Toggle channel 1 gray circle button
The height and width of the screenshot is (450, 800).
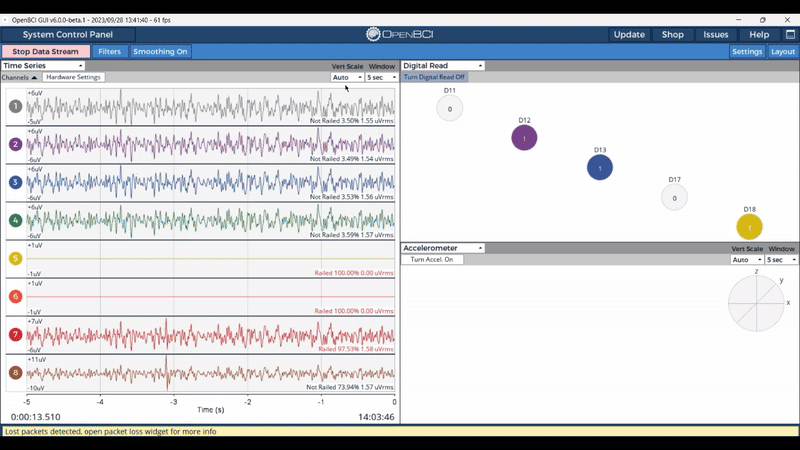click(x=15, y=106)
